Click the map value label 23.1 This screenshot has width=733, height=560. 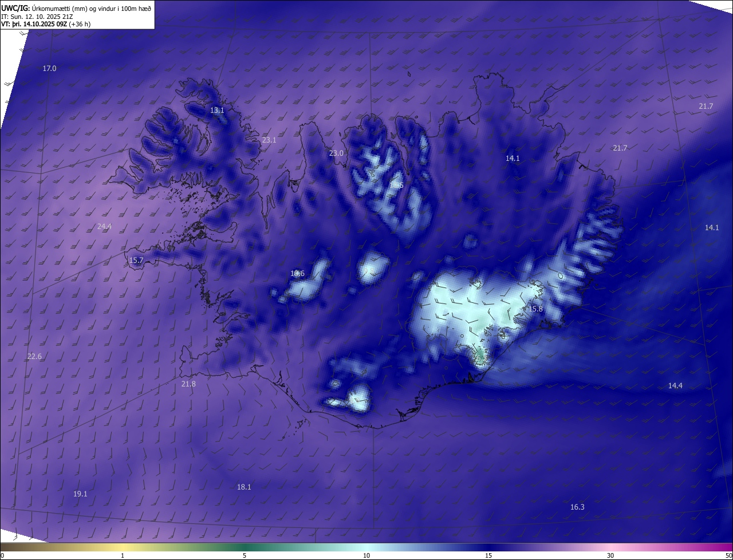coord(269,140)
